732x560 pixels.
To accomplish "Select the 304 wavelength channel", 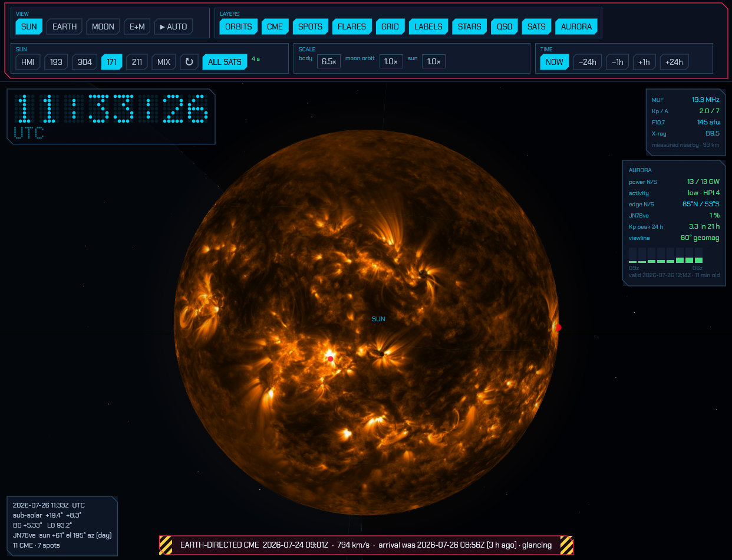I will pyautogui.click(x=85, y=62).
